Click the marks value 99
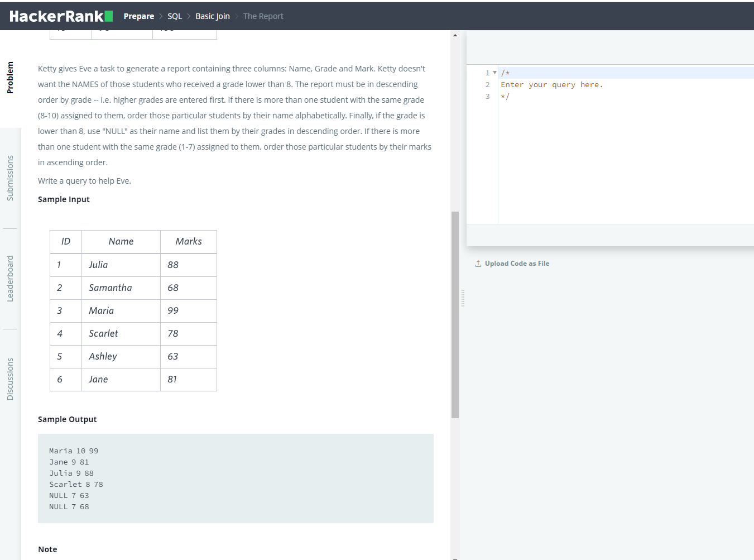The image size is (754, 560). click(x=189, y=311)
